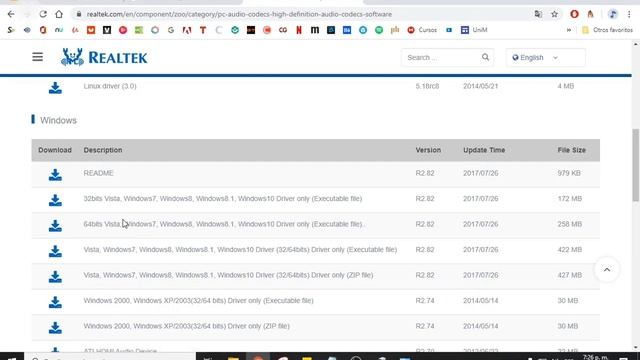Click the 258 MB file size
This screenshot has width=640, height=360.
(570, 224)
